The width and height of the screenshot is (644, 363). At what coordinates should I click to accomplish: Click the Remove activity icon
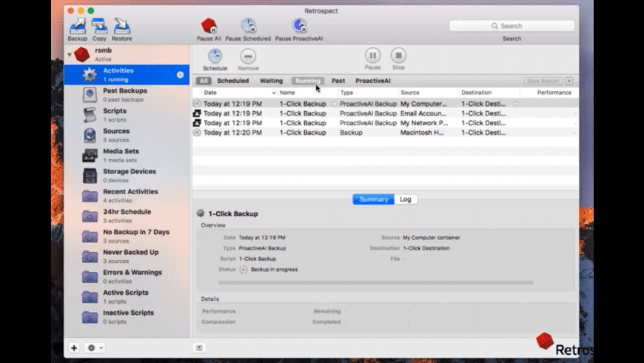[x=248, y=56]
